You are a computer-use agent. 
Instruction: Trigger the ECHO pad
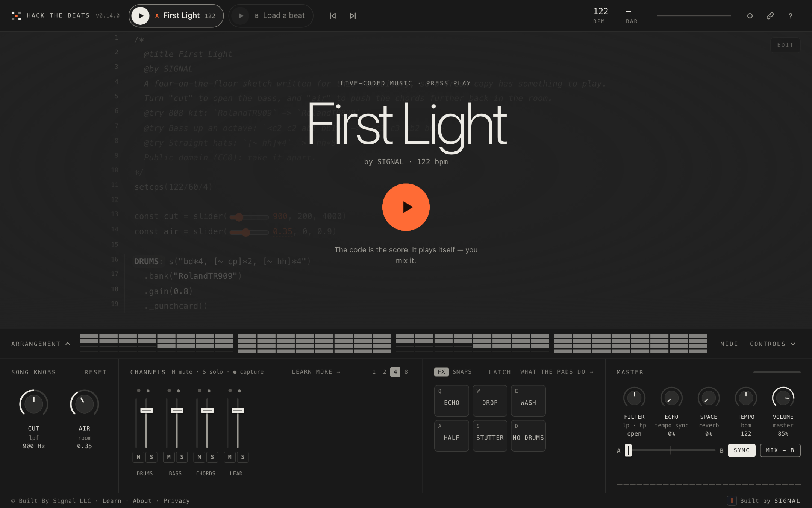[451, 400]
